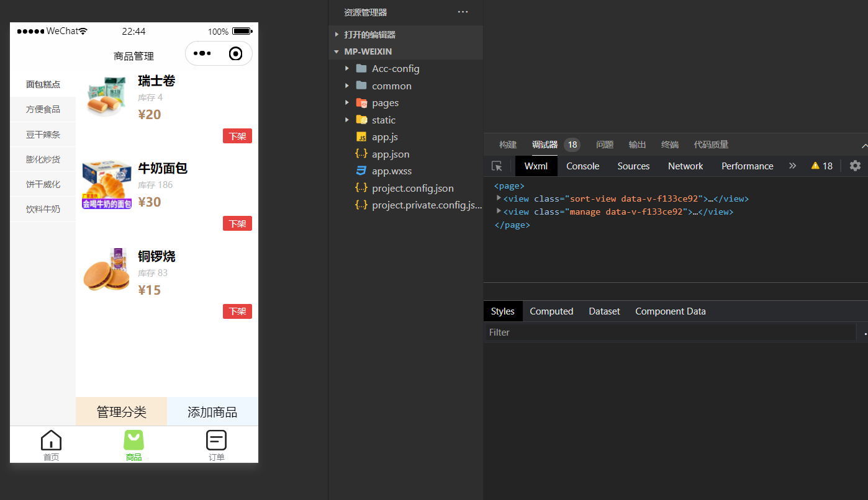The width and height of the screenshot is (868, 500).
Task: Activate the element inspector picker icon
Action: tap(497, 166)
